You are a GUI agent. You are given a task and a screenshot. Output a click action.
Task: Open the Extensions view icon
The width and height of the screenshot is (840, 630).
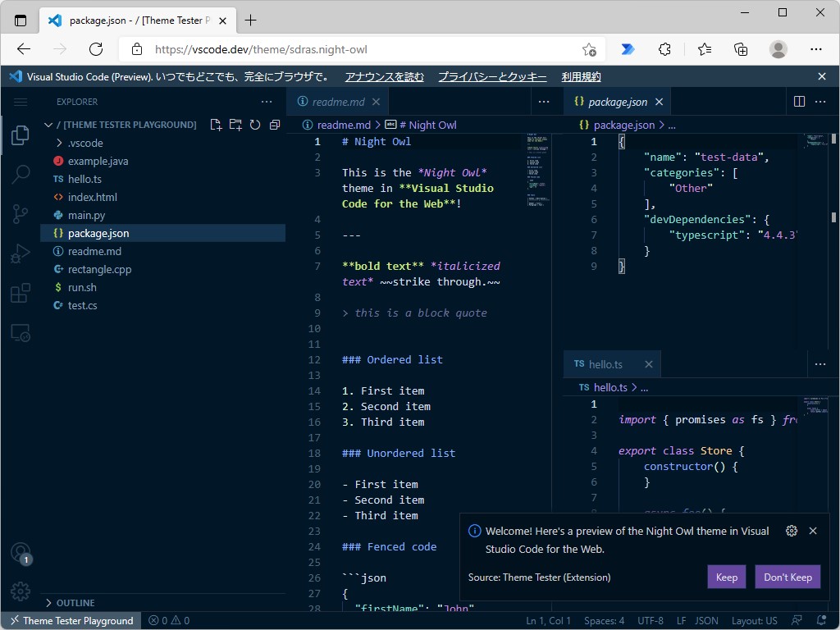tap(20, 294)
